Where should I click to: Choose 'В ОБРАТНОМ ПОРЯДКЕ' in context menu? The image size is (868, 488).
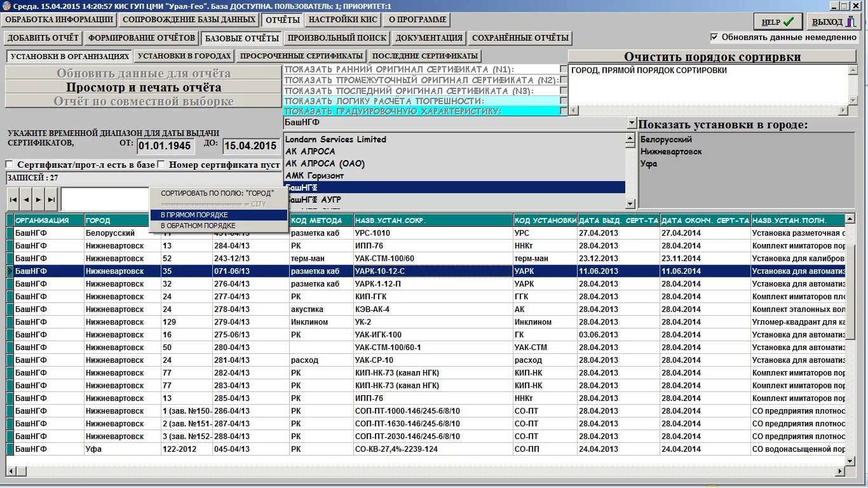219,226
